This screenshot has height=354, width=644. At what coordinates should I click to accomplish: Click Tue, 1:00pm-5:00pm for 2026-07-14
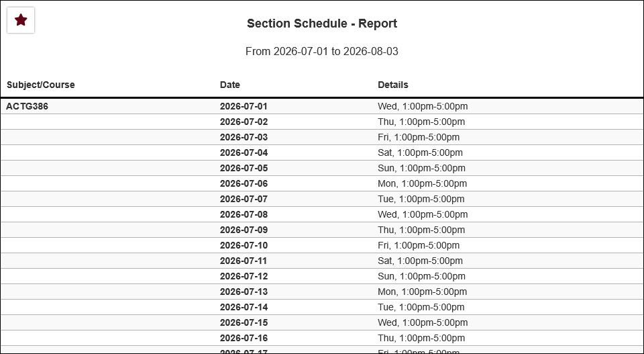(421, 307)
